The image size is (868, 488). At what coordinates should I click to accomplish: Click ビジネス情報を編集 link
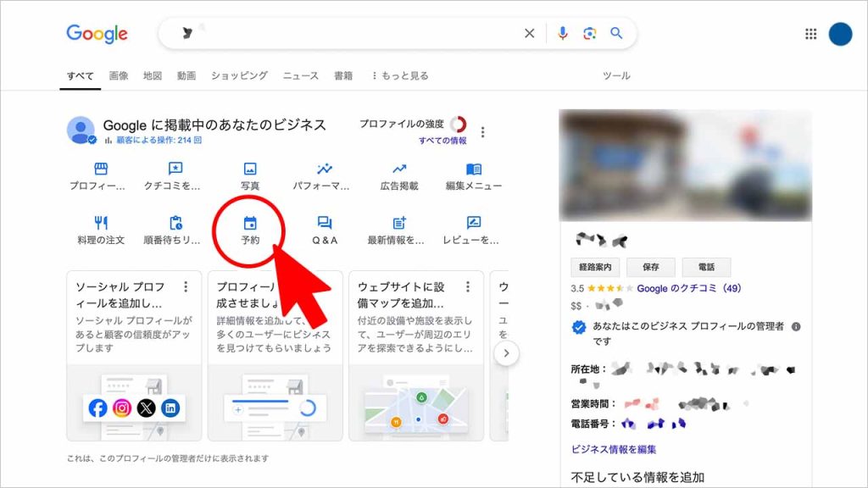coord(614,449)
